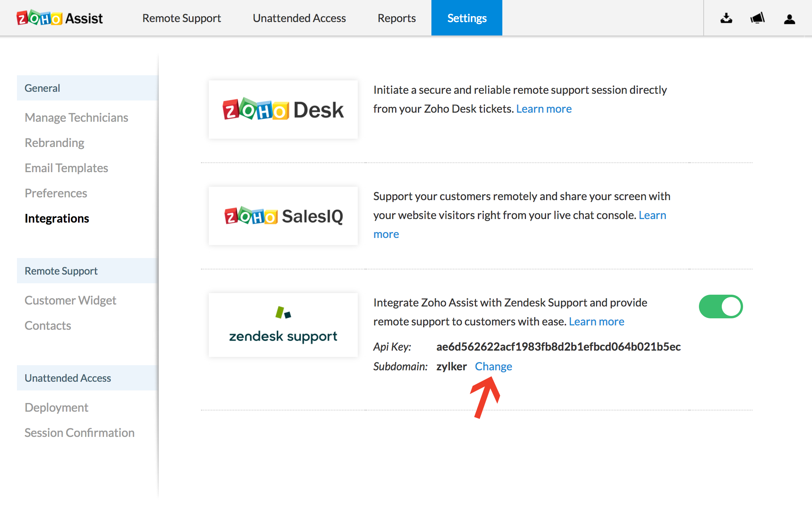
Task: Click the download icon in header
Action: [726, 18]
